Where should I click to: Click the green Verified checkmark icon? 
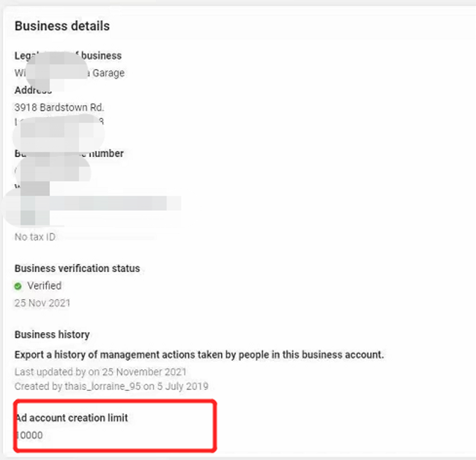pos(18,286)
